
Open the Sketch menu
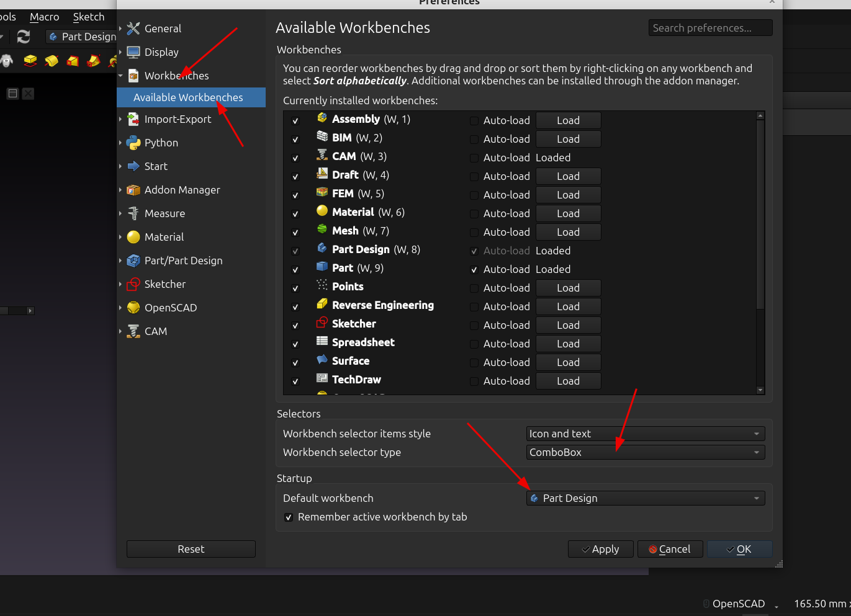(89, 17)
